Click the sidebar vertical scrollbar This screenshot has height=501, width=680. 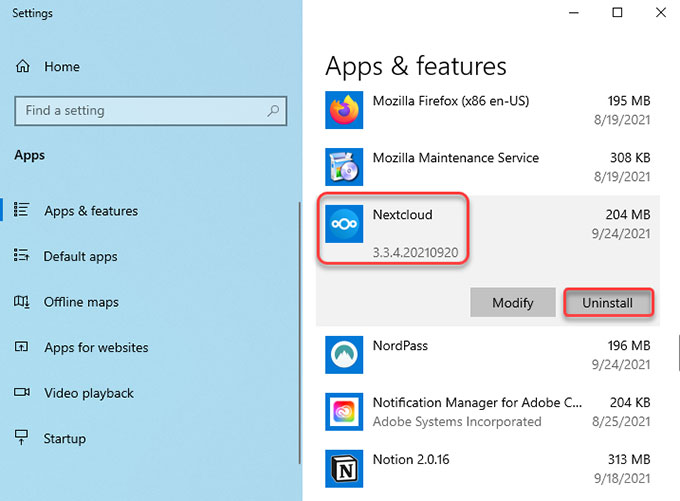[299, 333]
